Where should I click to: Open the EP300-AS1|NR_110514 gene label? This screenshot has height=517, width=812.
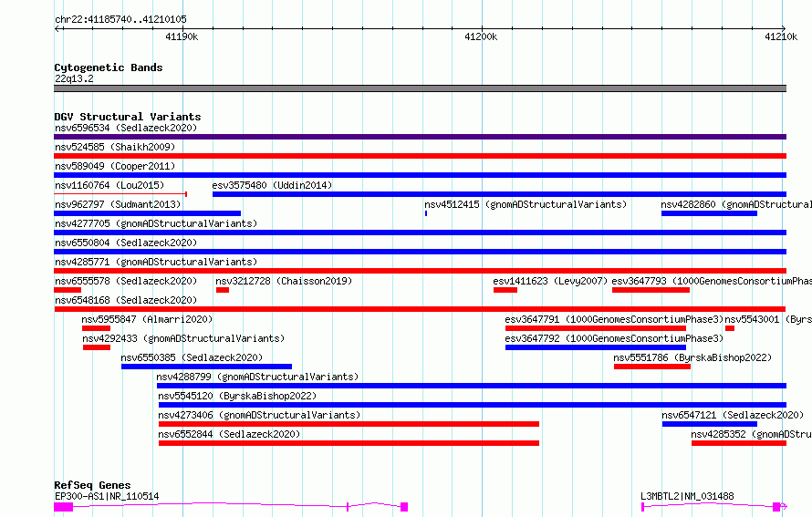[x=107, y=496]
